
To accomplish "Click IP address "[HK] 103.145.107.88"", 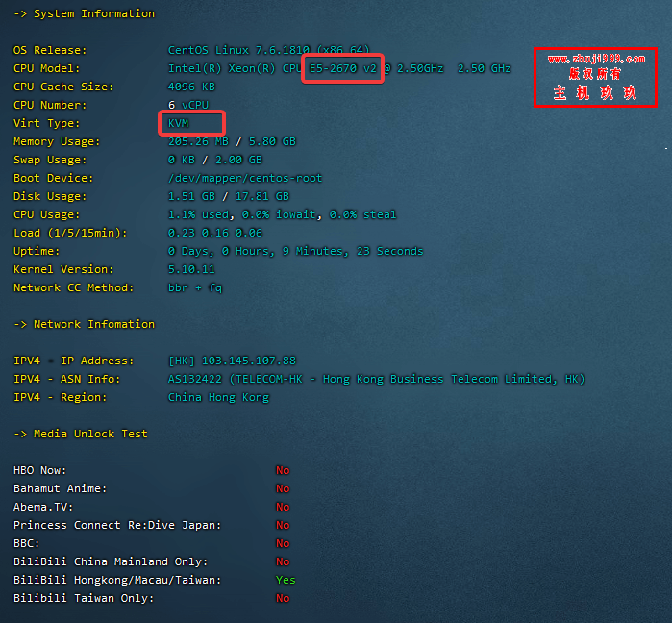I will tap(232, 361).
